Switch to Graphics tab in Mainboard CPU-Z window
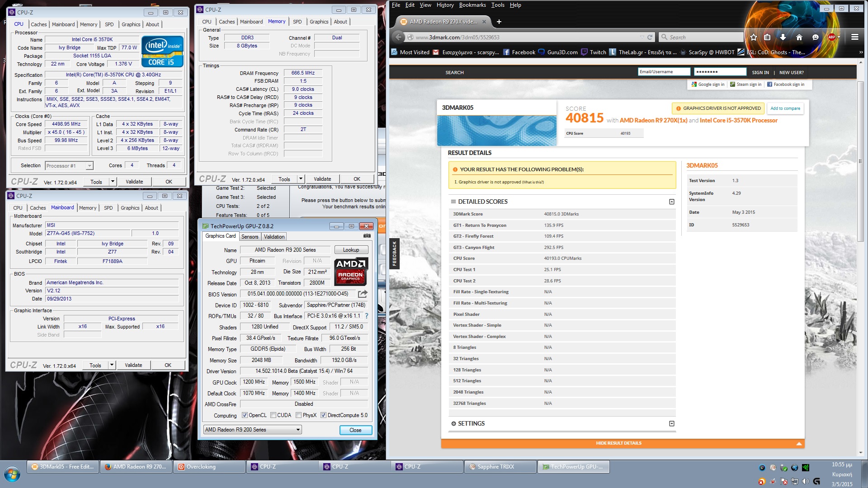 130,208
